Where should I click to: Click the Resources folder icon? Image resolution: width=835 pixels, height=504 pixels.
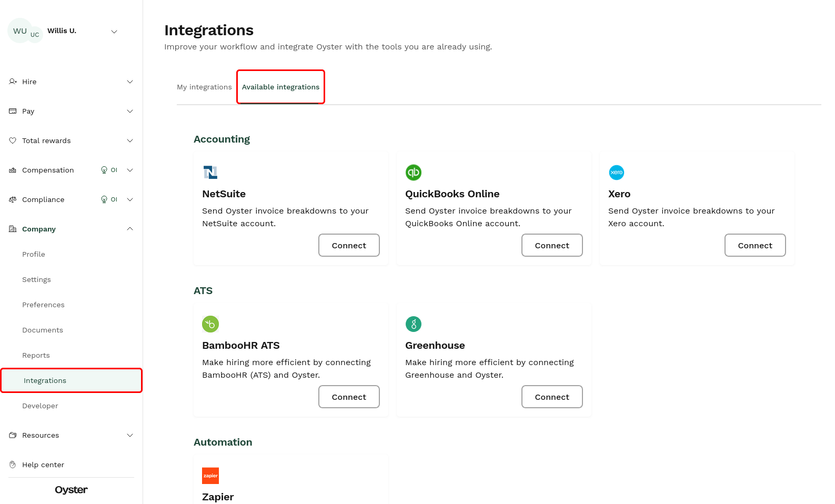pyautogui.click(x=13, y=435)
